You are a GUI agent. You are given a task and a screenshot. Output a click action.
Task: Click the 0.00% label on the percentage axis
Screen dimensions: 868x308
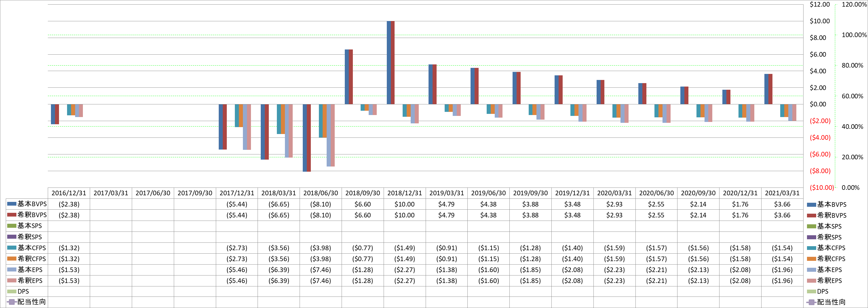(850, 188)
